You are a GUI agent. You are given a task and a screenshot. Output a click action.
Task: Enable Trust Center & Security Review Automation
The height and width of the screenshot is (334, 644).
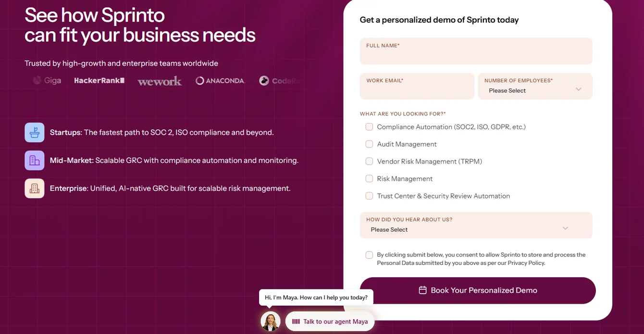point(369,196)
